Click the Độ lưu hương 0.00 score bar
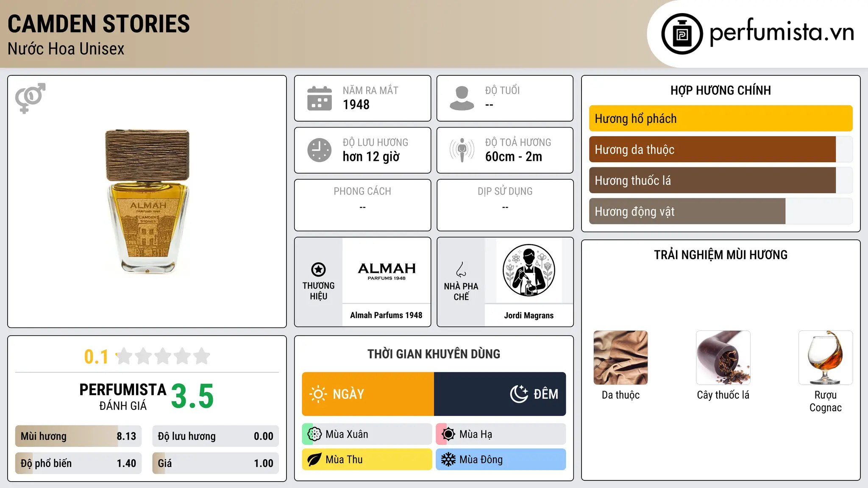The image size is (868, 488). pos(216,436)
